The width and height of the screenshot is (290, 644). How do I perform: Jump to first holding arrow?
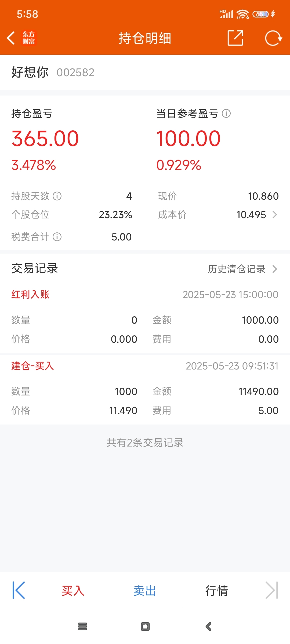tap(19, 590)
